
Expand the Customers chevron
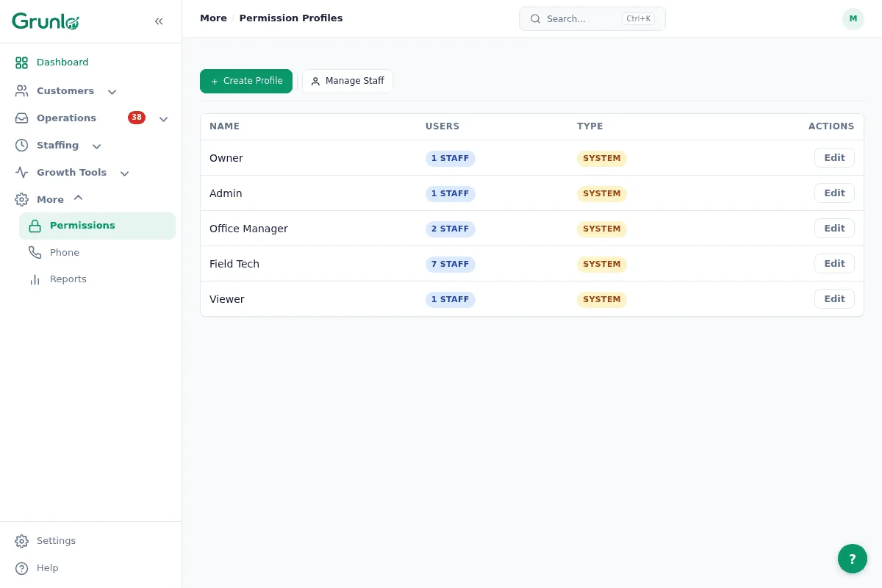point(112,92)
